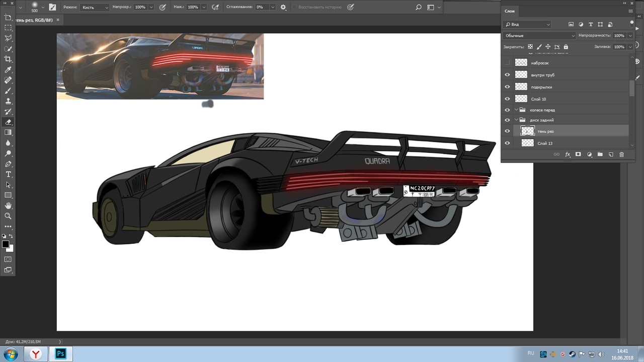Select the Horizontal Type tool
This screenshot has width=644, height=362.
point(8,174)
